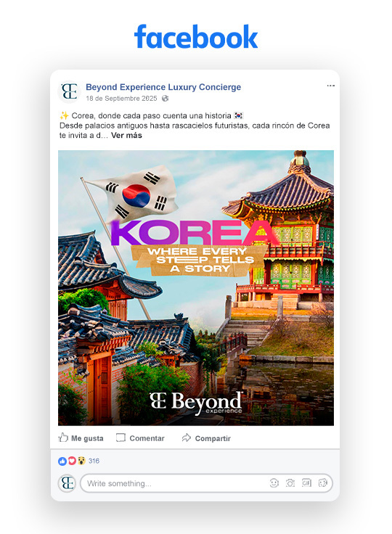Click the Me gusta thumbs-up button

pos(81,438)
